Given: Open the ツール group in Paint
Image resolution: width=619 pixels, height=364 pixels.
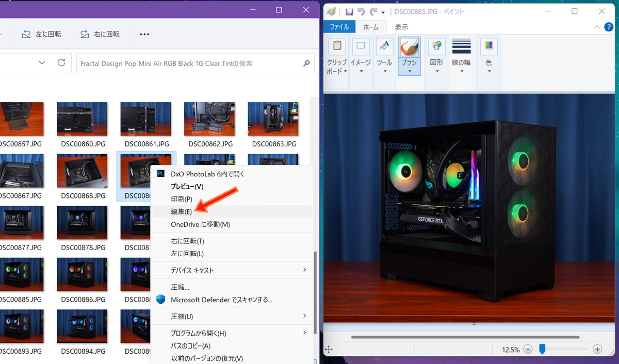Looking at the screenshot, I should tap(384, 63).
